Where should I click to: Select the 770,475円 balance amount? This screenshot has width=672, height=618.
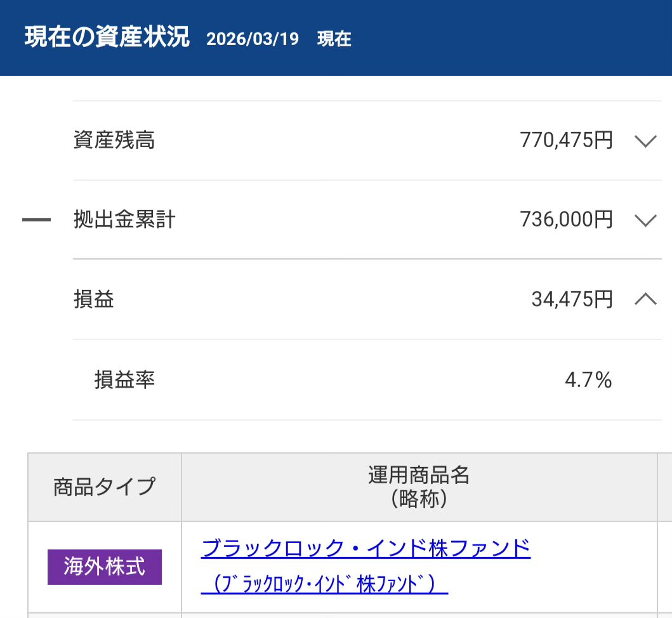(x=566, y=140)
